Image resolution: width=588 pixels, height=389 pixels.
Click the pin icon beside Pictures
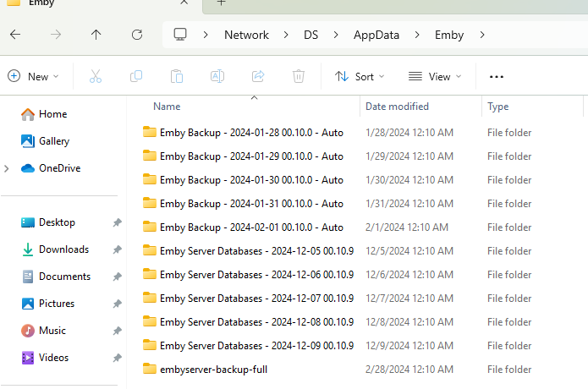click(x=118, y=304)
